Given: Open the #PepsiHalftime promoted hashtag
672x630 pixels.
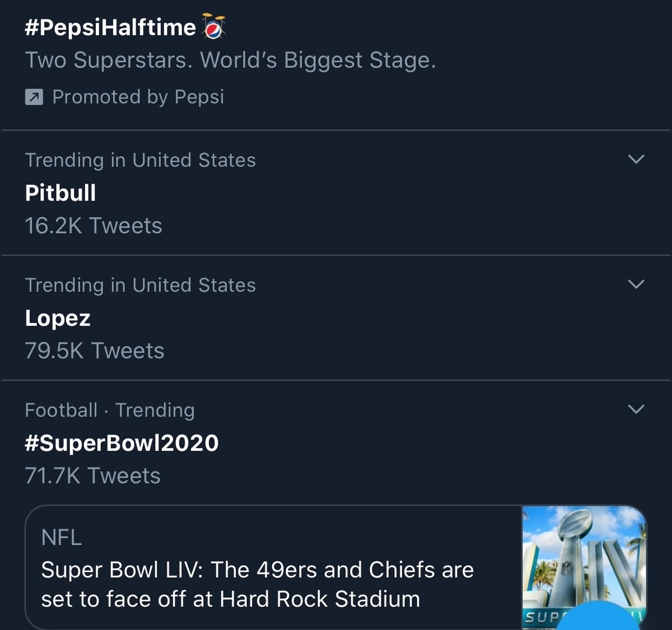Looking at the screenshot, I should (x=110, y=27).
